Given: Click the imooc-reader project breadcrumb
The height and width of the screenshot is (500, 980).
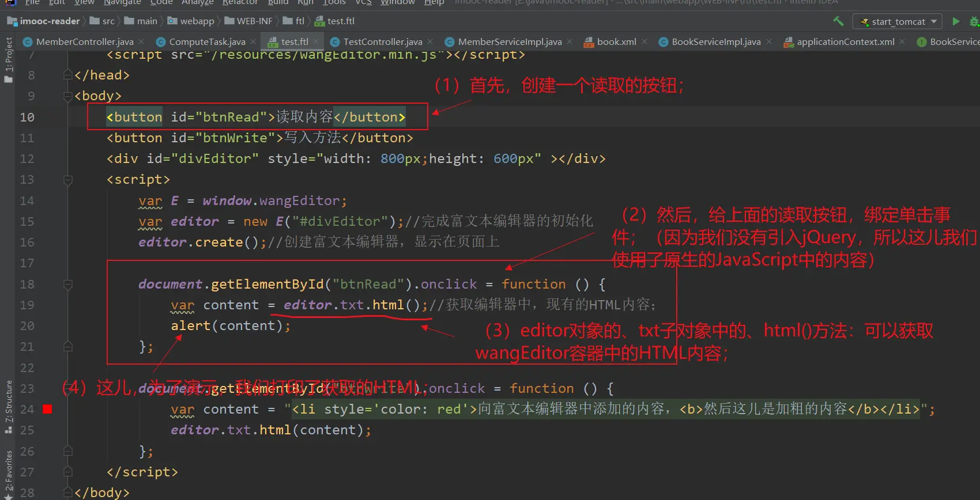Looking at the screenshot, I should click(50, 21).
